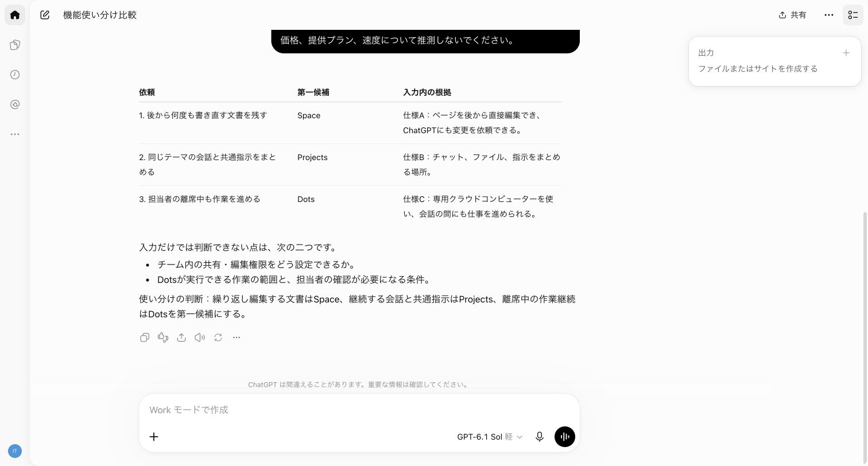868x466 pixels.
Task: Open the spiral icon below the clock icon
Action: (15, 104)
